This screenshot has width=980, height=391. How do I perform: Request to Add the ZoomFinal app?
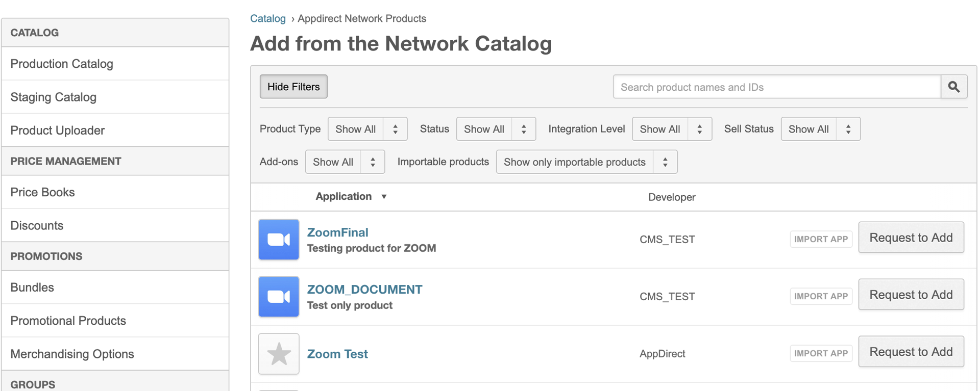tap(911, 238)
